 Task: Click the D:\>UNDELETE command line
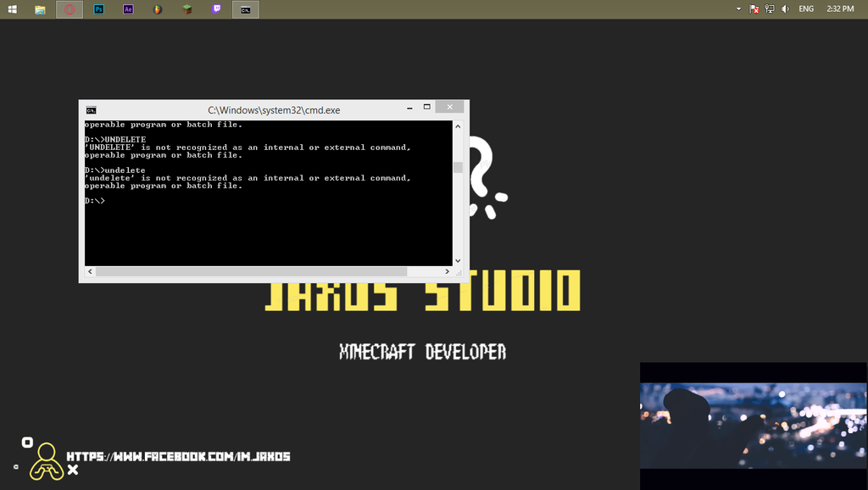pos(115,140)
